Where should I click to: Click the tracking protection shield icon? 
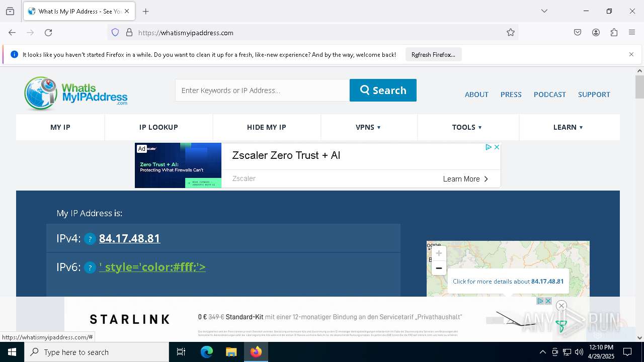click(x=115, y=33)
